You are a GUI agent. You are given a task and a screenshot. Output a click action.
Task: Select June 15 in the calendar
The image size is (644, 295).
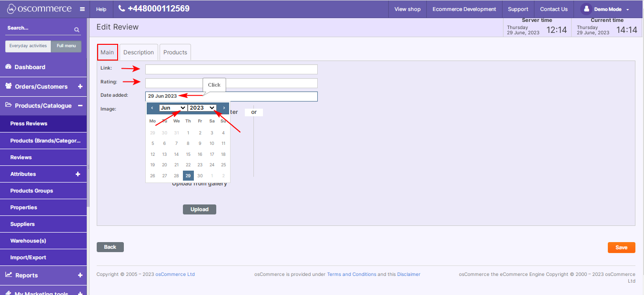(188, 154)
